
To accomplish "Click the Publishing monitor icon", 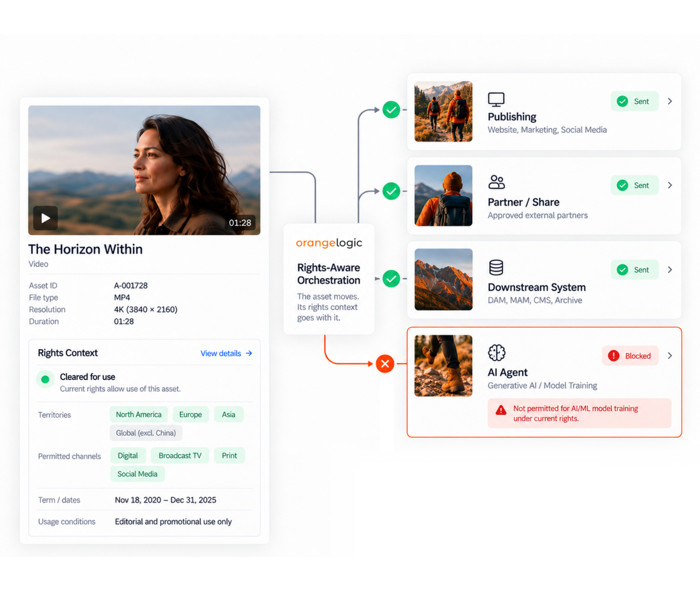I will (496, 100).
